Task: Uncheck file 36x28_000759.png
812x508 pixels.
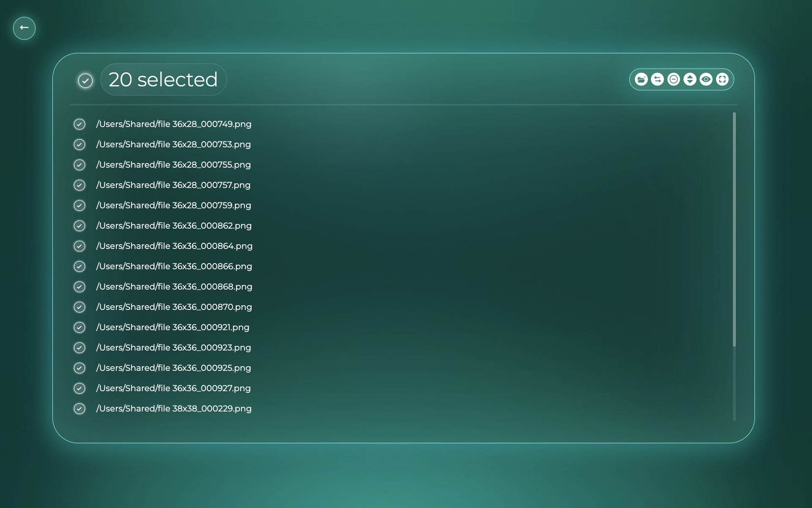Action: pyautogui.click(x=80, y=205)
